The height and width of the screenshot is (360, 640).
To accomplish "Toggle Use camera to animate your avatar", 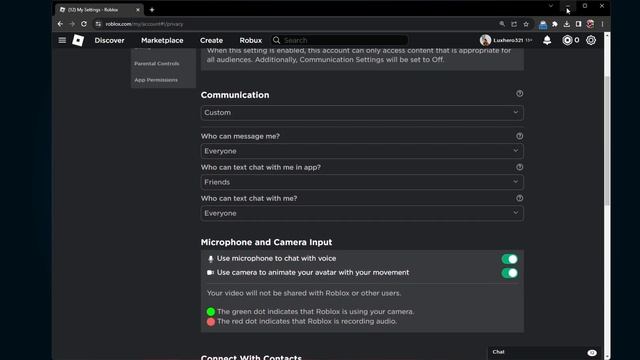I will tap(509, 273).
